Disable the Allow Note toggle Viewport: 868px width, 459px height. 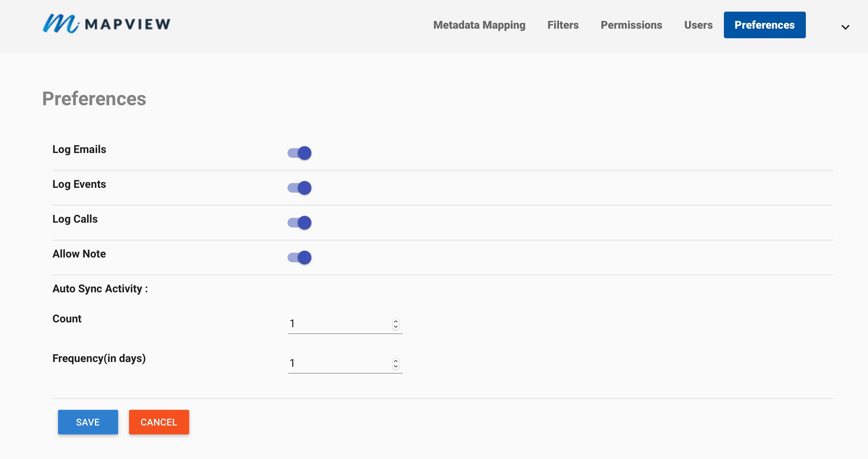[299, 258]
